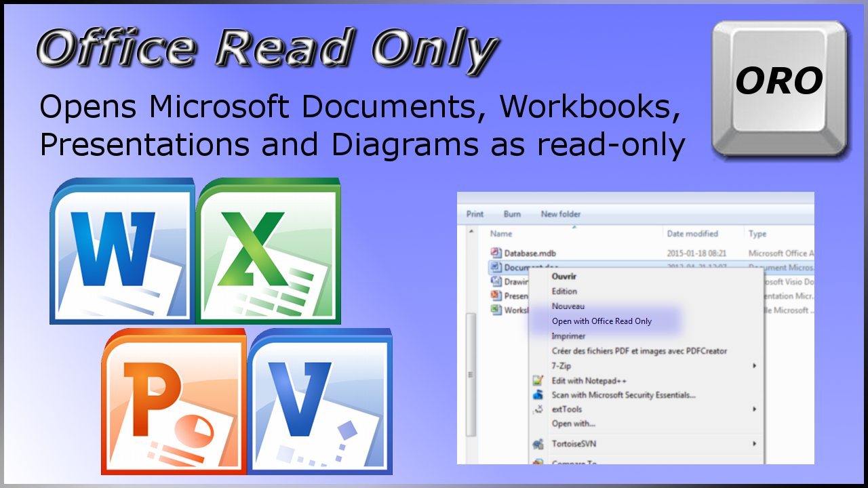The height and width of the screenshot is (488, 868).
Task: Click the vertical scrollbar thumb grip
Action: (469, 375)
